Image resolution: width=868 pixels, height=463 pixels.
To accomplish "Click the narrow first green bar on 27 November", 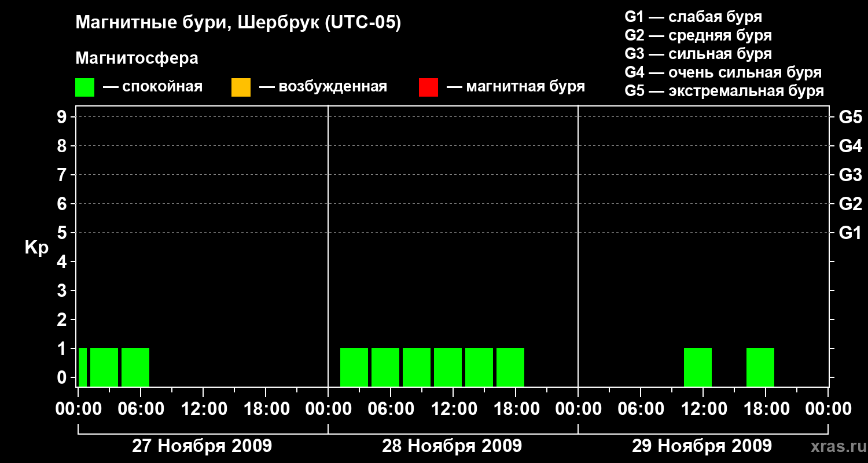I will (83, 367).
